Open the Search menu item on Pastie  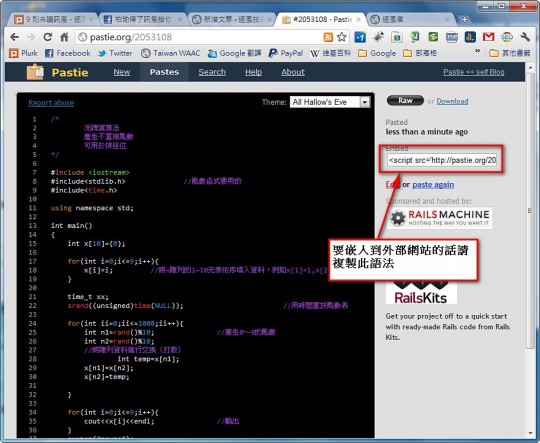[212, 72]
